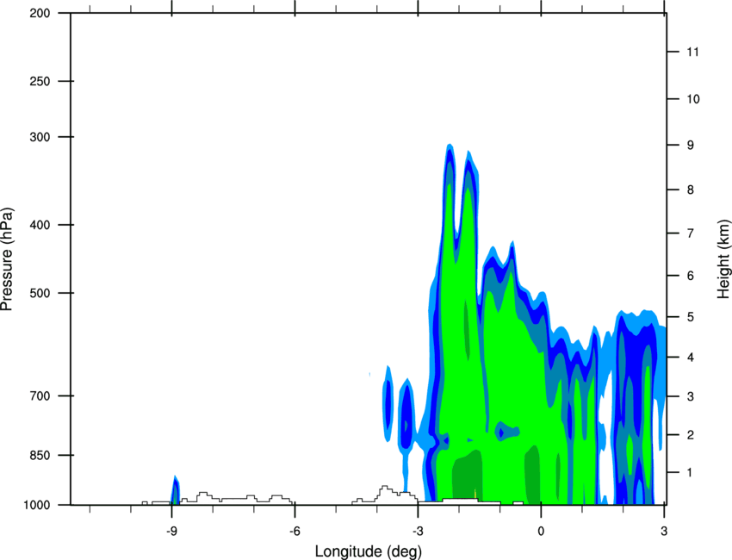Click the 3 km height label
The width and height of the screenshot is (732, 560).
(691, 396)
